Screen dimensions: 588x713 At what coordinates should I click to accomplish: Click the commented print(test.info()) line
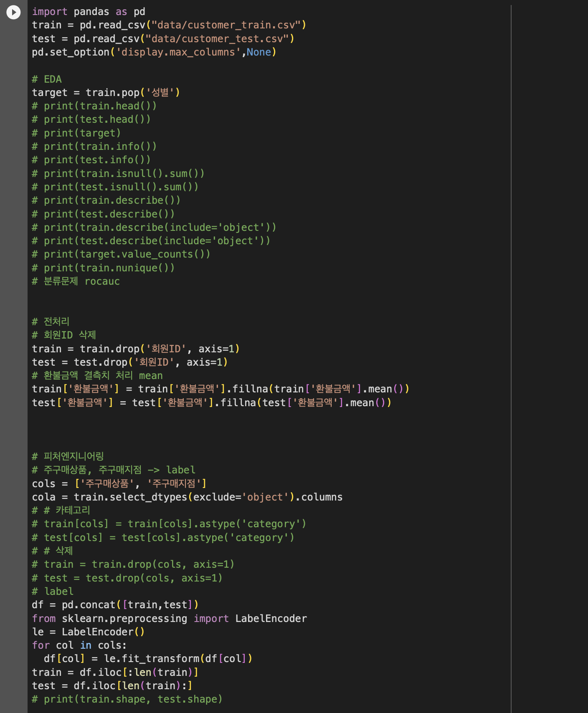click(91, 160)
